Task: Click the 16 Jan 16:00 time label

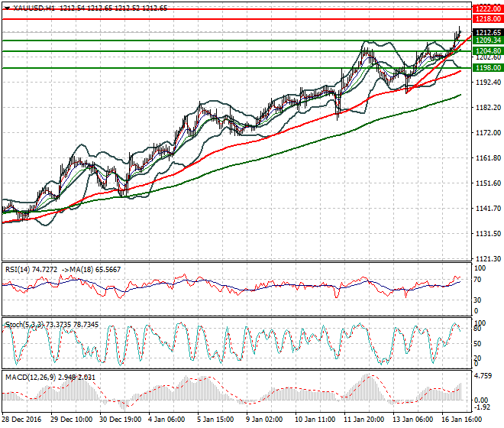Action: click(461, 420)
